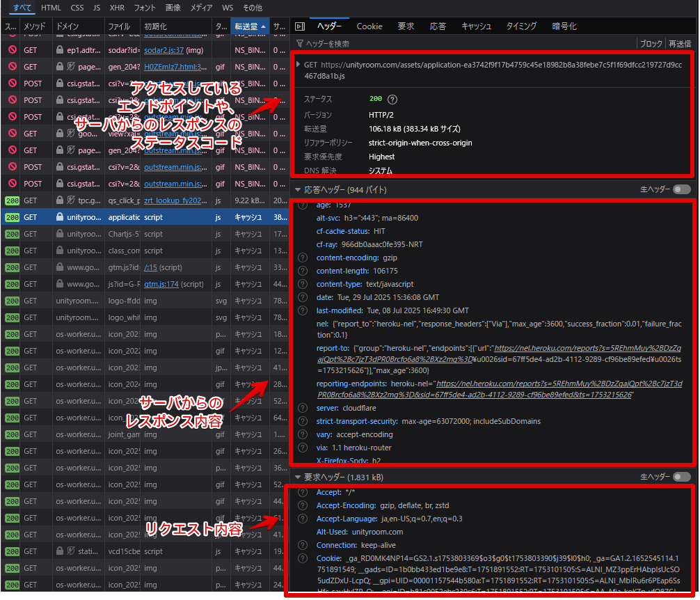The image size is (700, 600).
Task: Collapse the 要求ヘッダー (1.831 kB) section
Action: click(298, 477)
